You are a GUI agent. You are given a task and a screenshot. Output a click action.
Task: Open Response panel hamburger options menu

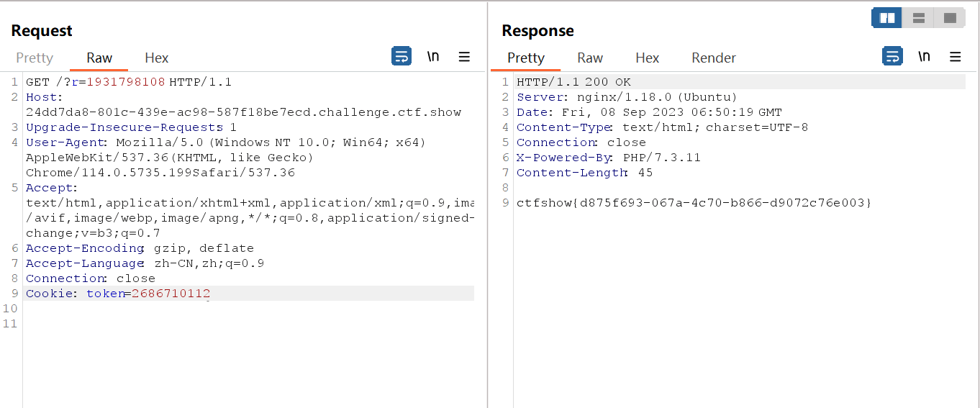tap(955, 57)
